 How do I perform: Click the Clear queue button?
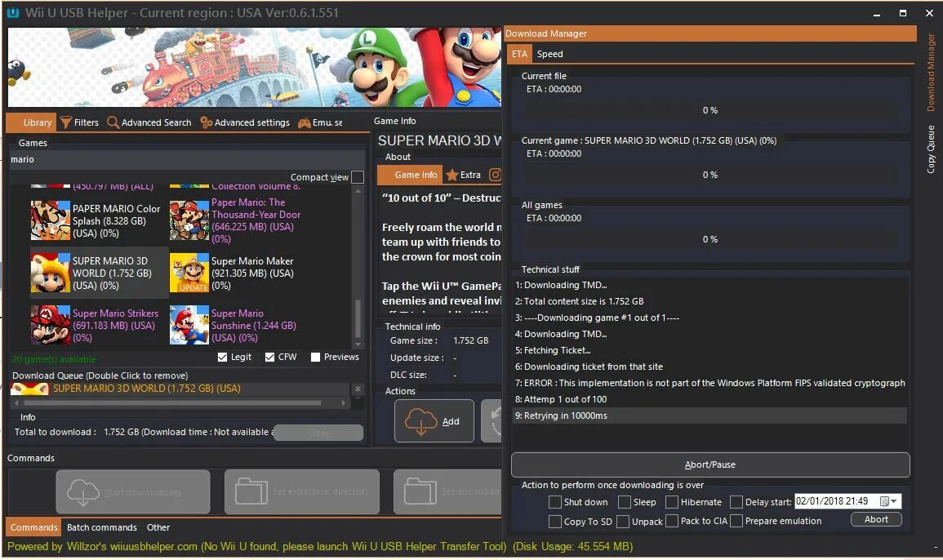pos(318,433)
